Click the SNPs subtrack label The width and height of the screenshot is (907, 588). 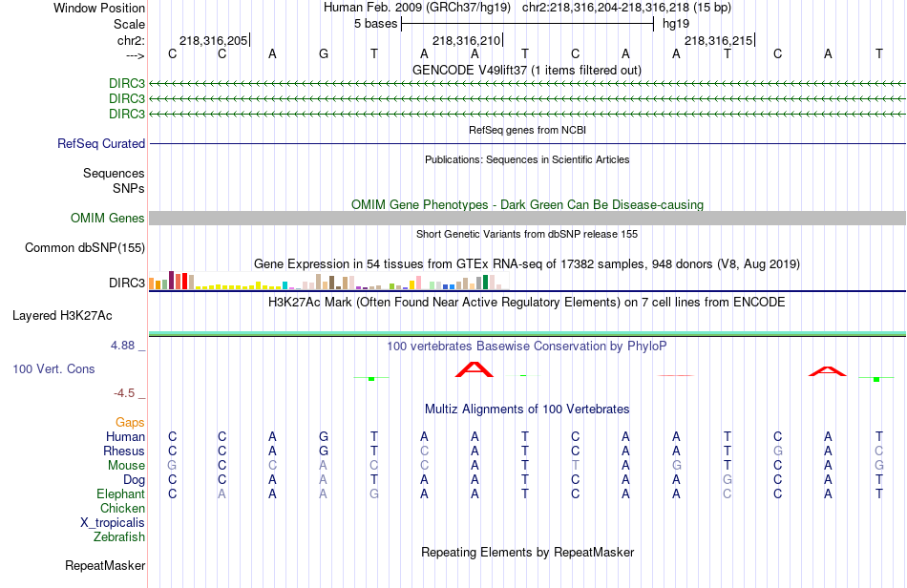click(129, 188)
